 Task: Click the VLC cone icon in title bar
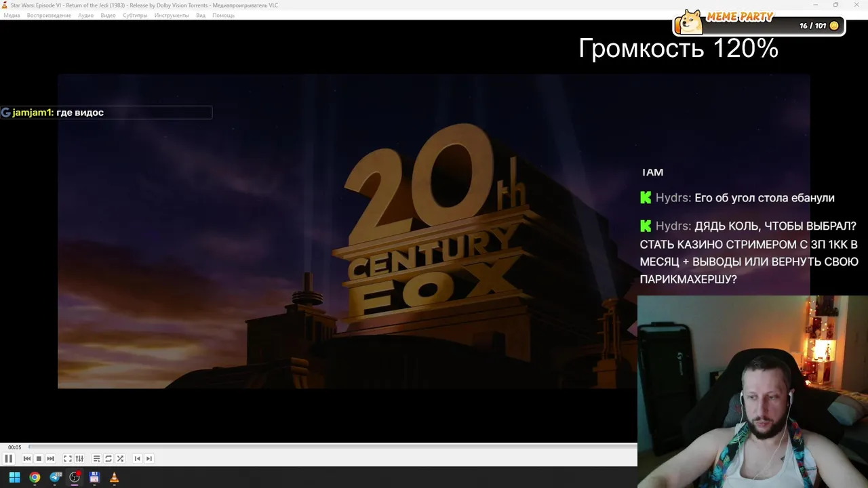5,5
